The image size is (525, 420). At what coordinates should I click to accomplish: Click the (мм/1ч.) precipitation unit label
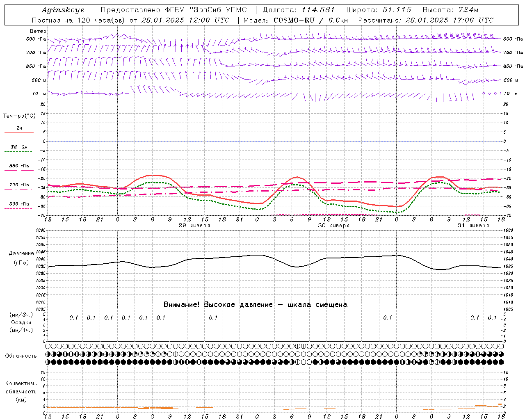[21, 330]
